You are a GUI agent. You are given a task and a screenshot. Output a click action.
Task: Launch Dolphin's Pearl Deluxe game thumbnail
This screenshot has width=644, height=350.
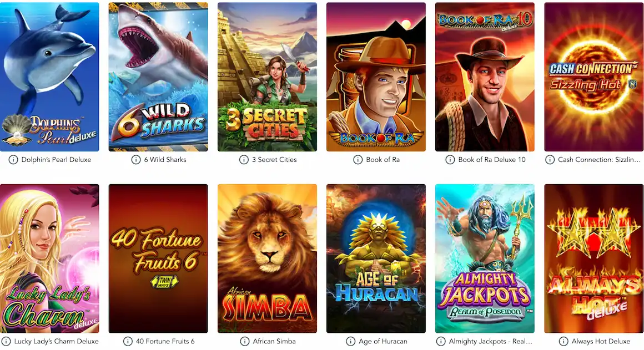pyautogui.click(x=49, y=77)
